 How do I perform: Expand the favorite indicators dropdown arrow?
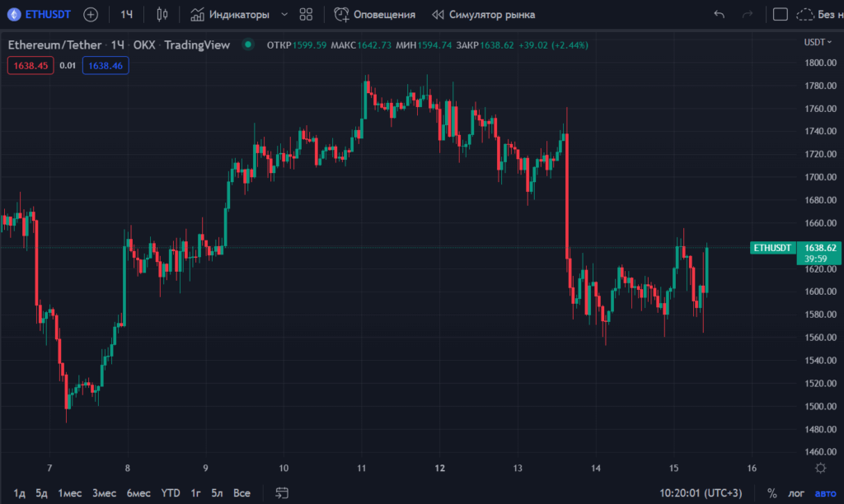[x=284, y=15]
